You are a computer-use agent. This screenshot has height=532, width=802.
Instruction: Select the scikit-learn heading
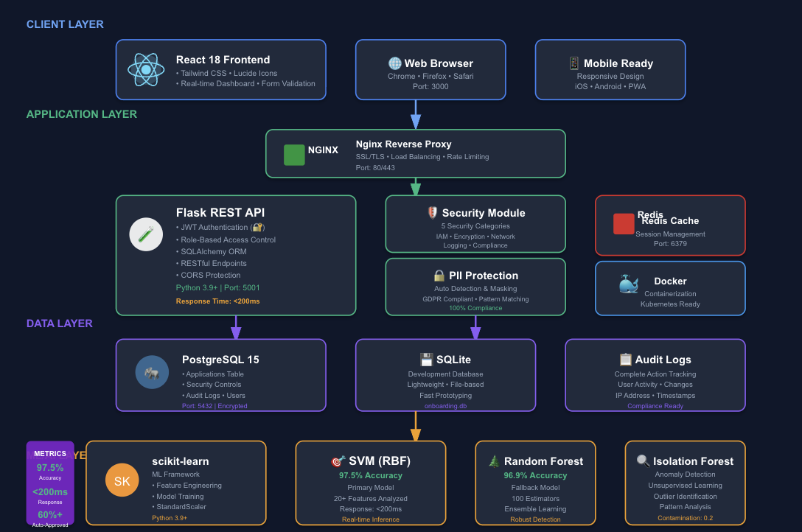tap(181, 461)
